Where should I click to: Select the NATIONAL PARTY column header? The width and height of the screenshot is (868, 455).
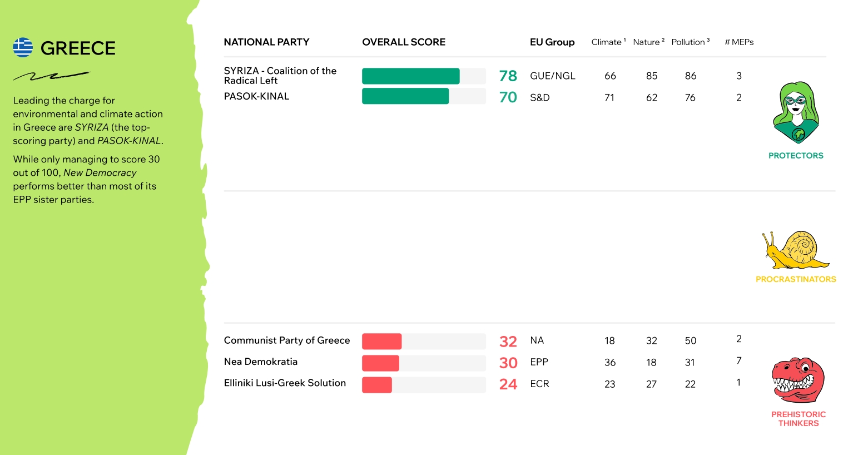click(266, 42)
